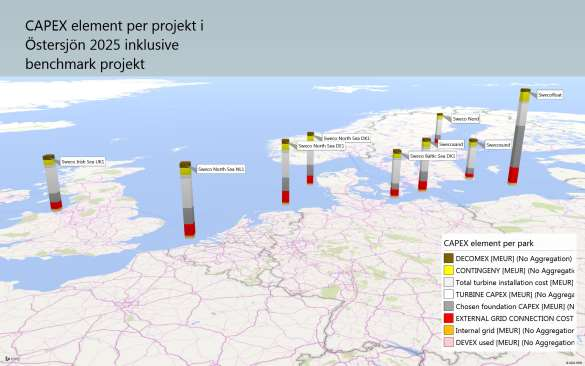Click the DECOMEX legend color swatch

(449, 258)
